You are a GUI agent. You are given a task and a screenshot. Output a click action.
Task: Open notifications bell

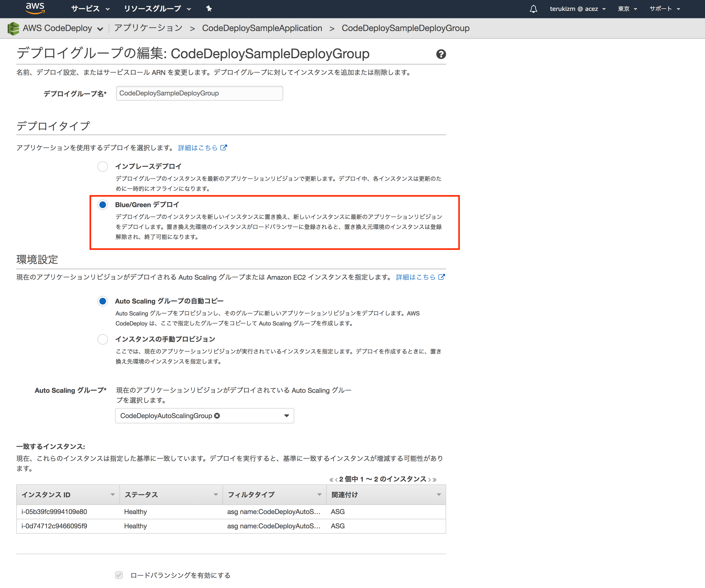tap(533, 9)
